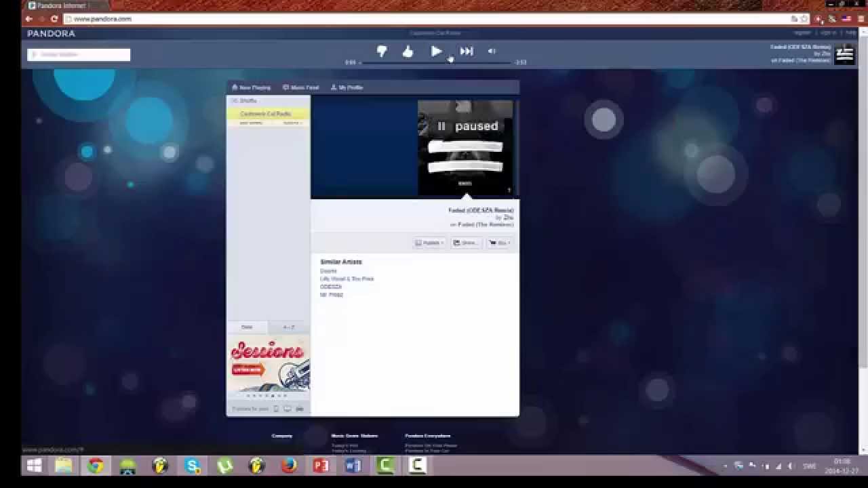Open similar artist Mr. Probz
Viewport: 868px width, 488px height.
point(332,296)
